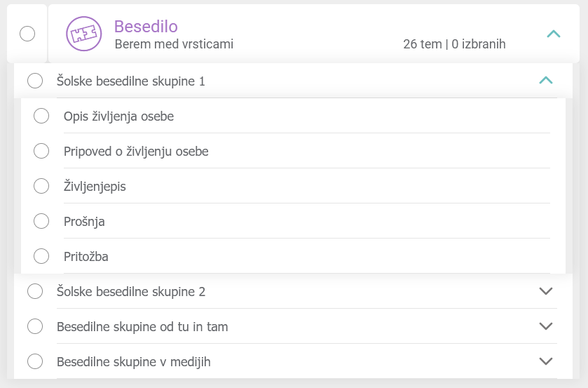Collapse Šolske besedilne skupine 1 chevron
588x388 pixels.
click(546, 81)
